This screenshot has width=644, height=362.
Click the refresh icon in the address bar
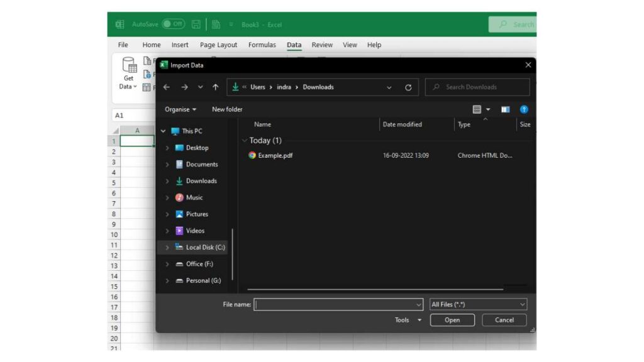coord(408,87)
